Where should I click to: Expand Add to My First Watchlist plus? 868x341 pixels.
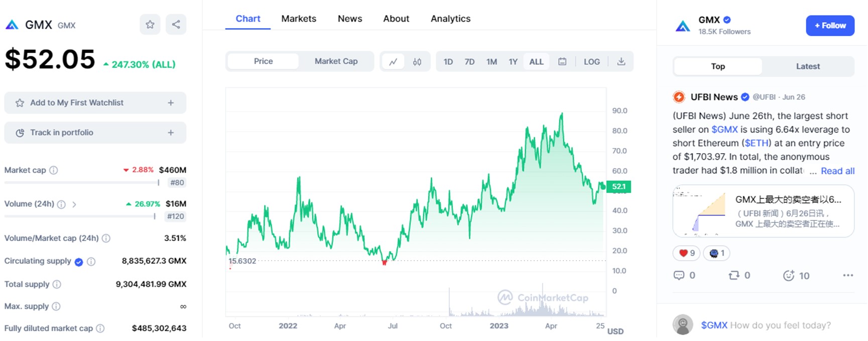click(x=171, y=103)
